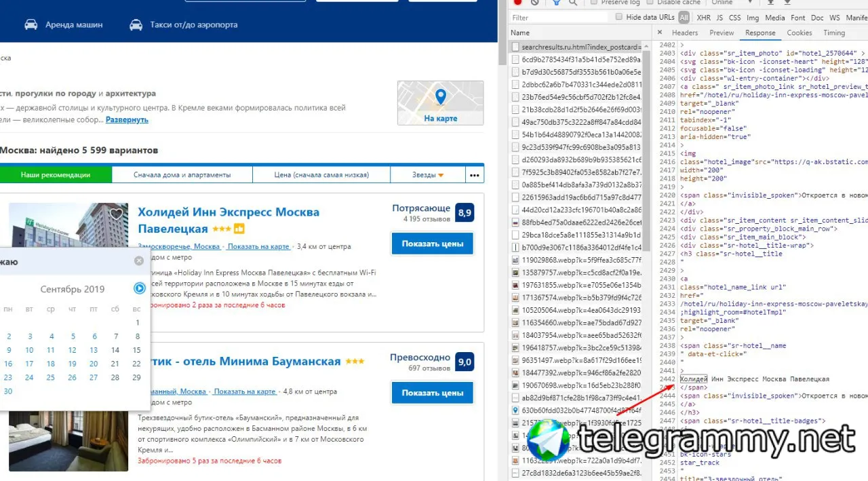
Task: Select 135879757.webp image request
Action: coord(576,272)
